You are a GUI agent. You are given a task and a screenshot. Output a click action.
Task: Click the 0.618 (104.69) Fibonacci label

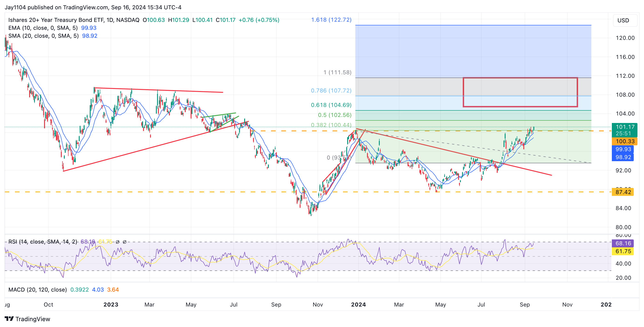point(331,105)
